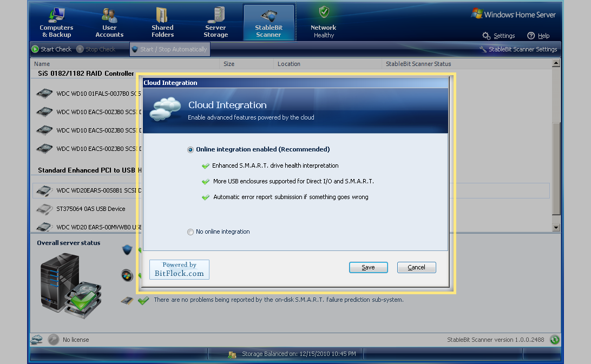Go to the Server Storage tab
Image resolution: width=591 pixels, height=364 pixels.
point(215,22)
